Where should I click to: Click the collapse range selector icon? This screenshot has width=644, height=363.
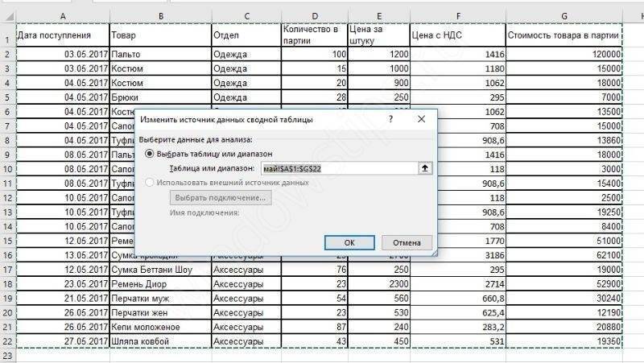tap(424, 167)
